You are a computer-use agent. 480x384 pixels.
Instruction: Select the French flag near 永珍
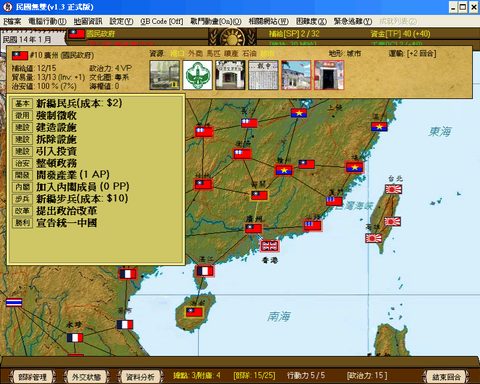pos(75,338)
